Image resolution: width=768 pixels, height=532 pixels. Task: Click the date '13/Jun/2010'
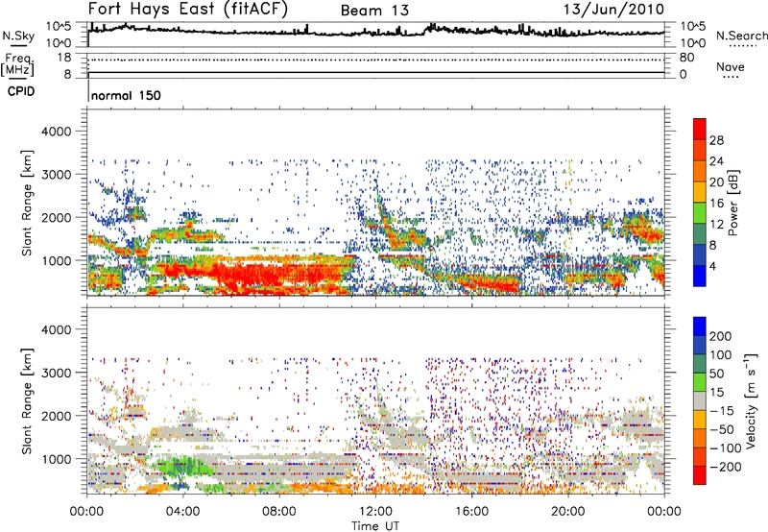(x=613, y=9)
